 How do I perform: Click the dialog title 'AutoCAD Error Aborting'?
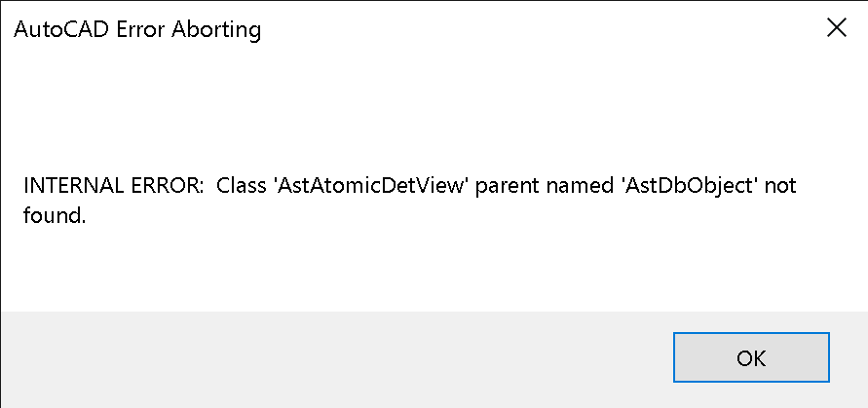coord(137,30)
